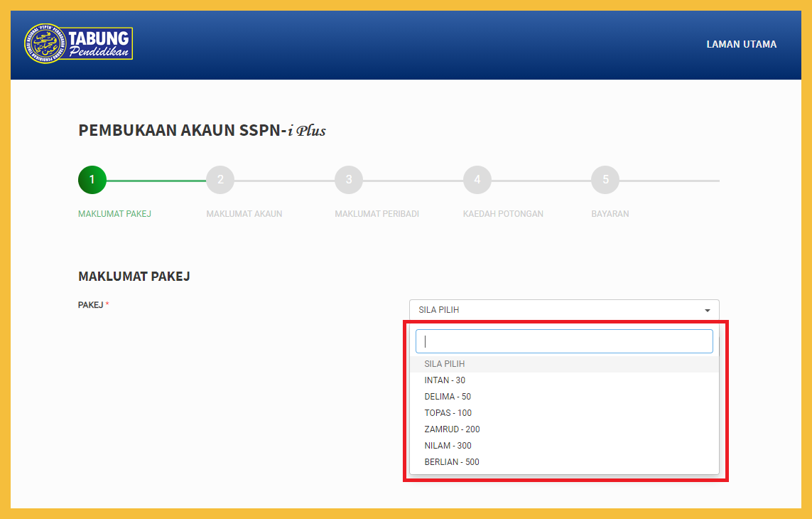812x519 pixels.
Task: Click the Kaedah Potongan step label
Action: pos(503,214)
